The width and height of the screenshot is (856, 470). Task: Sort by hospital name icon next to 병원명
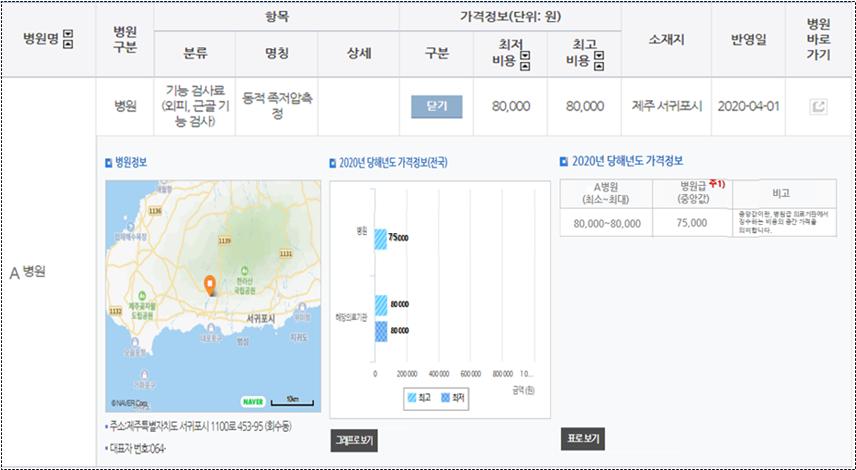coord(68,39)
